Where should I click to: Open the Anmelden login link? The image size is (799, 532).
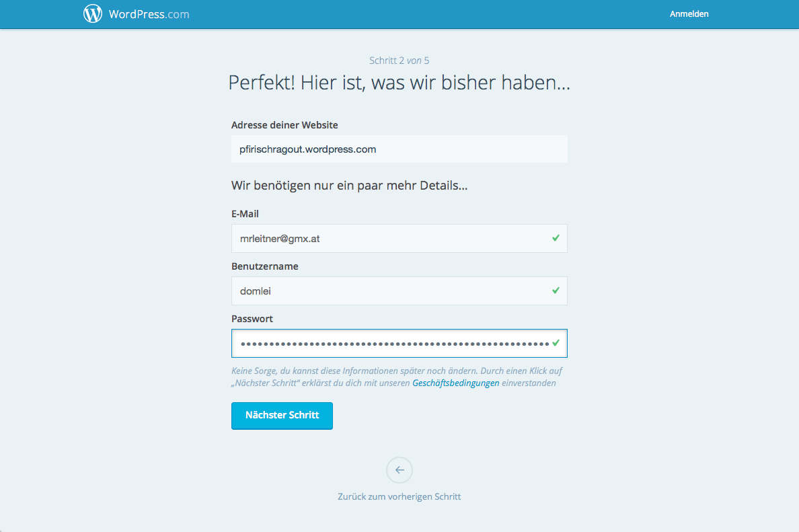point(689,14)
